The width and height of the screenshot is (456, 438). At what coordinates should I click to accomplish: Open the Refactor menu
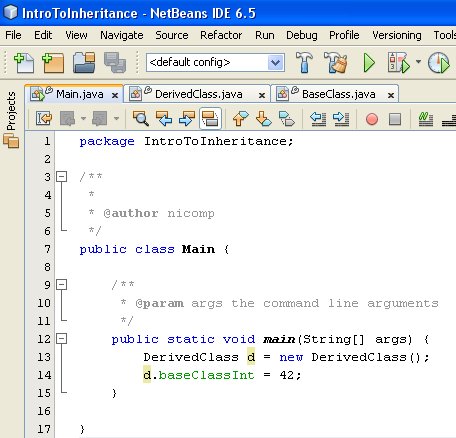(221, 35)
